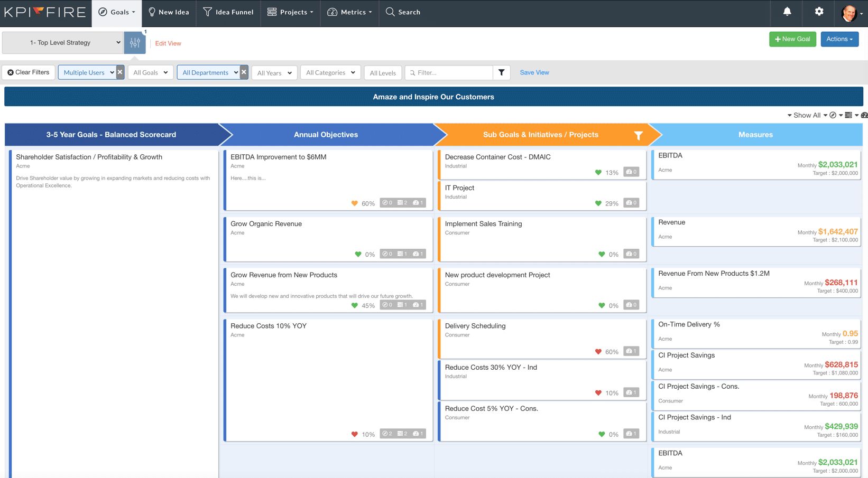Click green heart on Reduce Cost 5% YOY - Cons.
This screenshot has height=478, width=868.
coord(602,435)
